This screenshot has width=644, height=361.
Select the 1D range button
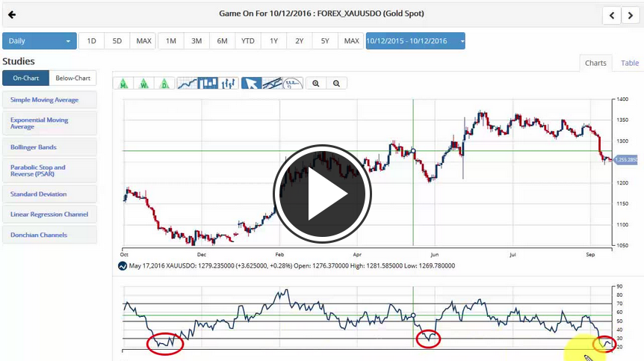coord(92,41)
